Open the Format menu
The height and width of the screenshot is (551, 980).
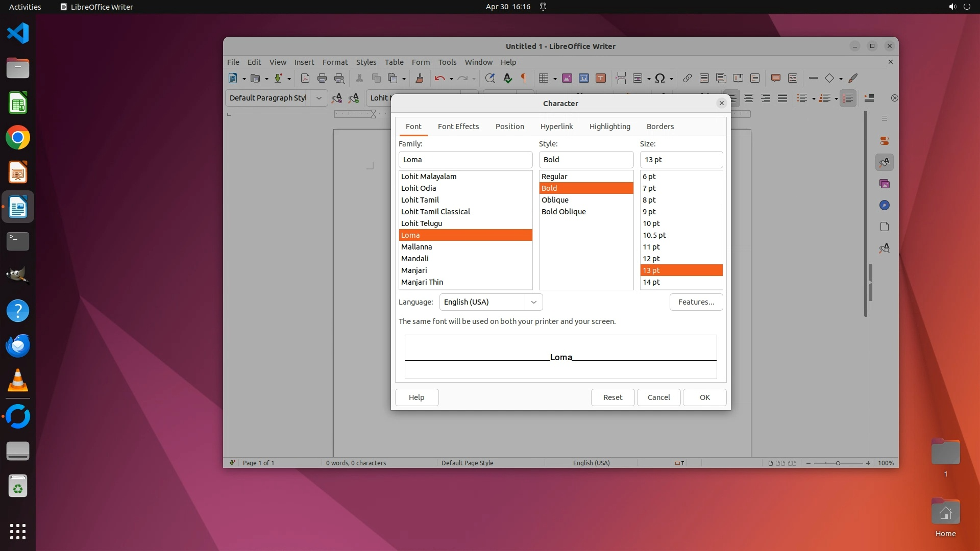click(335, 62)
